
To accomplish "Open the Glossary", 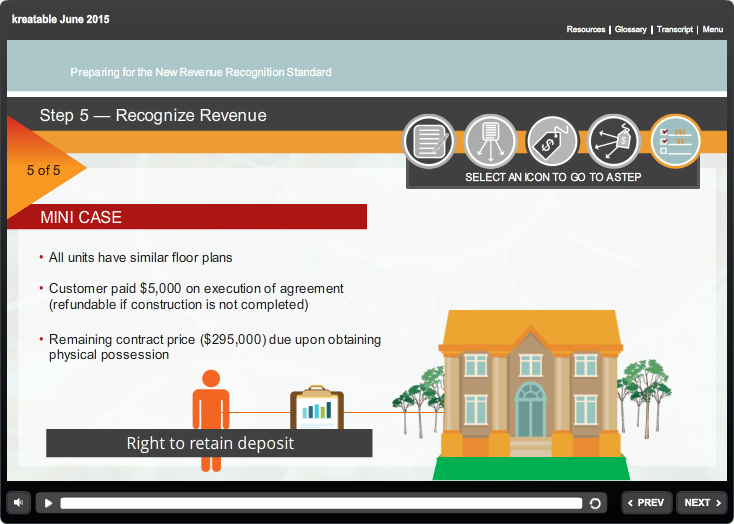I will [630, 30].
